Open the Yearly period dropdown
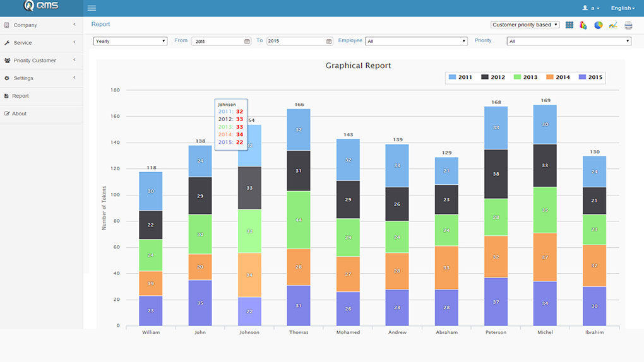 [x=129, y=41]
